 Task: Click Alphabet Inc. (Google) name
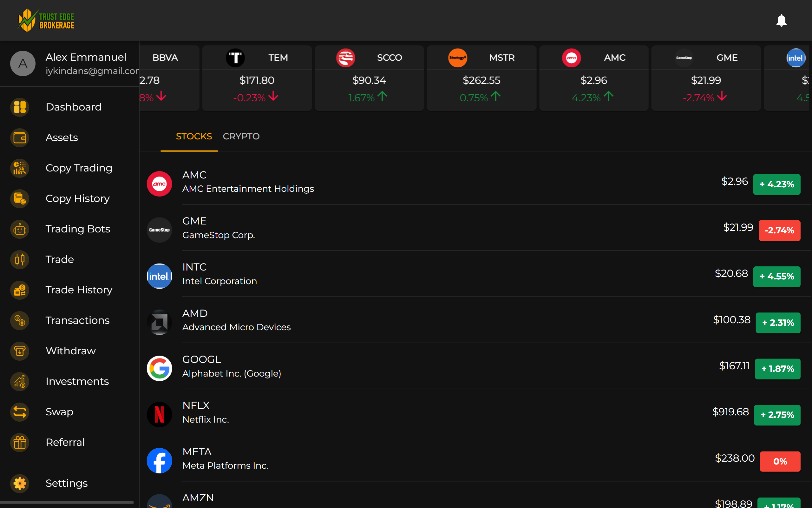(x=232, y=374)
